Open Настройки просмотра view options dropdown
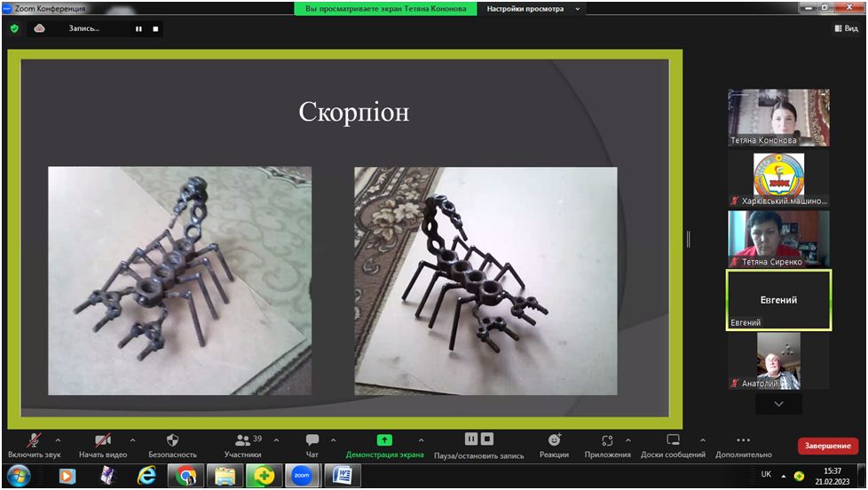Screen dimensions: 868x490 pos(533,9)
